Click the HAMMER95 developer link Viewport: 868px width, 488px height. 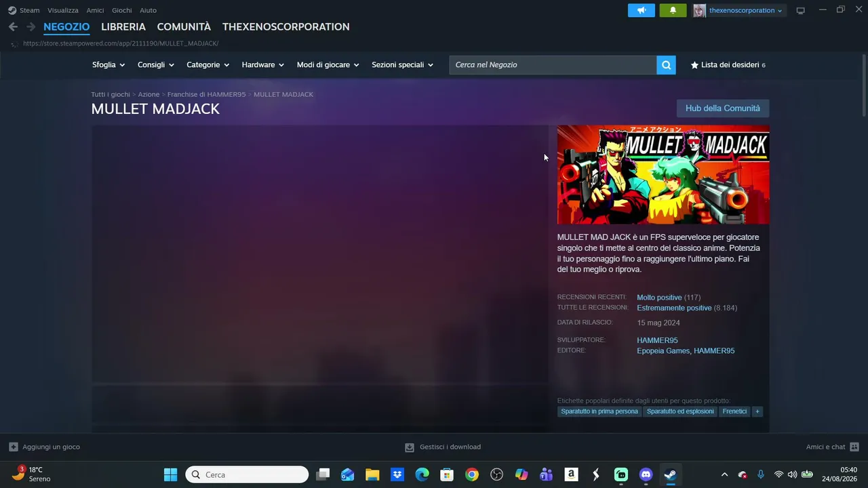(x=657, y=340)
